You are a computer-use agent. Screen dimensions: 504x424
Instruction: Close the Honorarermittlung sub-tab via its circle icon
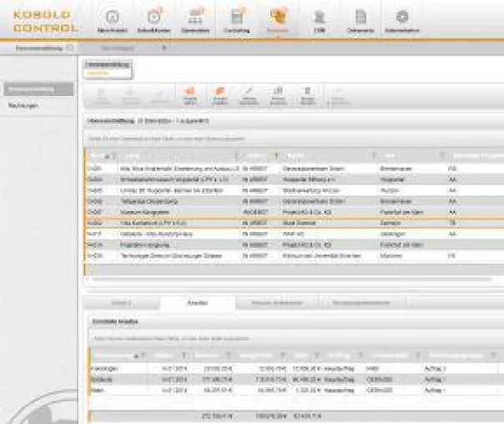coord(70,48)
